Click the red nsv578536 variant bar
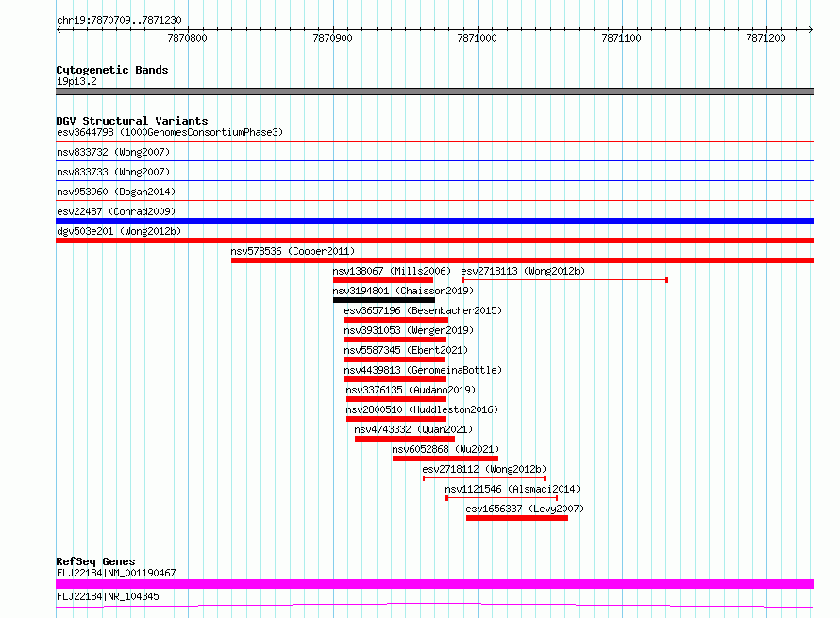The height and width of the screenshot is (618, 840). [x=522, y=260]
